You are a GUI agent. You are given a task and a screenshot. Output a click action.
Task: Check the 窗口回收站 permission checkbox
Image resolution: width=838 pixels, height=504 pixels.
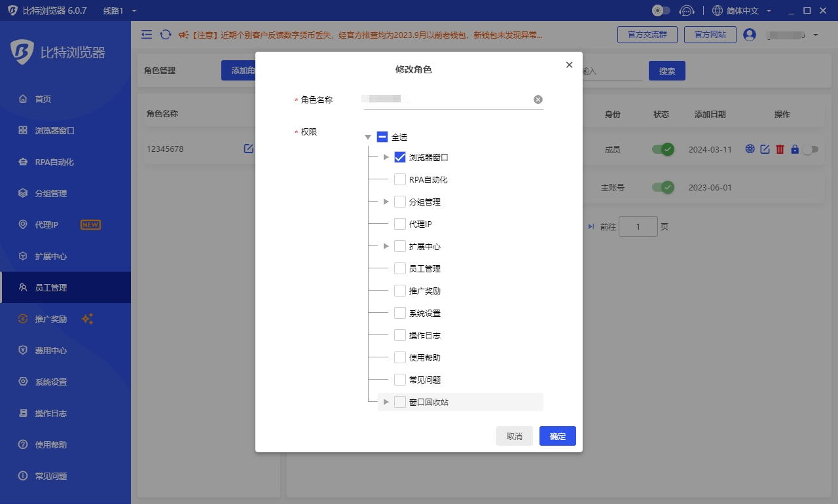[400, 402]
